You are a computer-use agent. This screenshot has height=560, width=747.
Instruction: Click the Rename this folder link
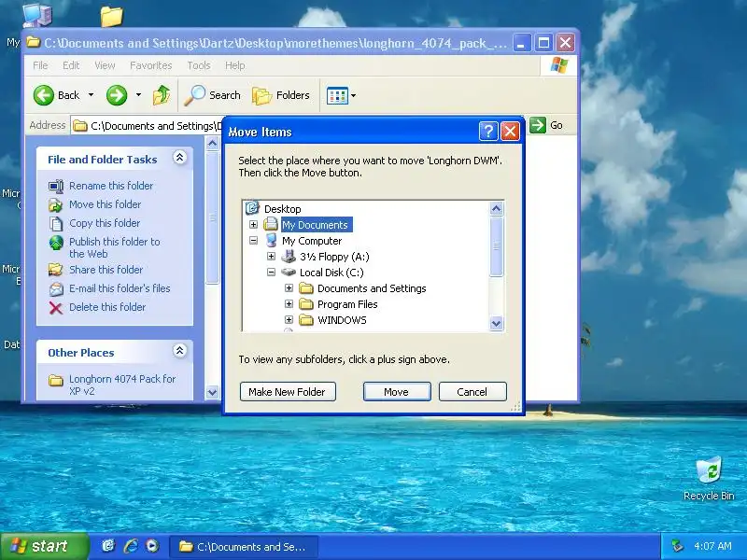coord(111,186)
